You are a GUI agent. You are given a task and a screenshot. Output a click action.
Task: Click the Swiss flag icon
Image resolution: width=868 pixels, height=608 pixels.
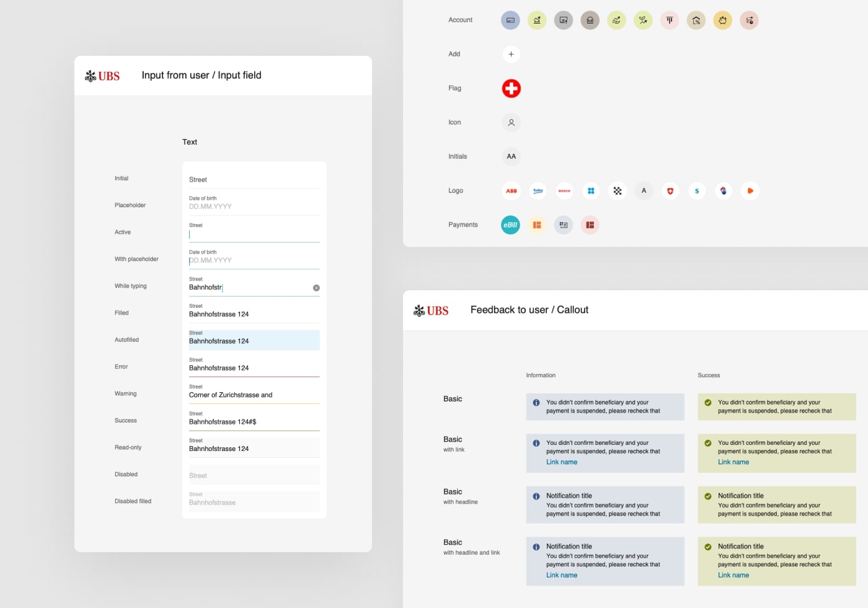point(510,88)
